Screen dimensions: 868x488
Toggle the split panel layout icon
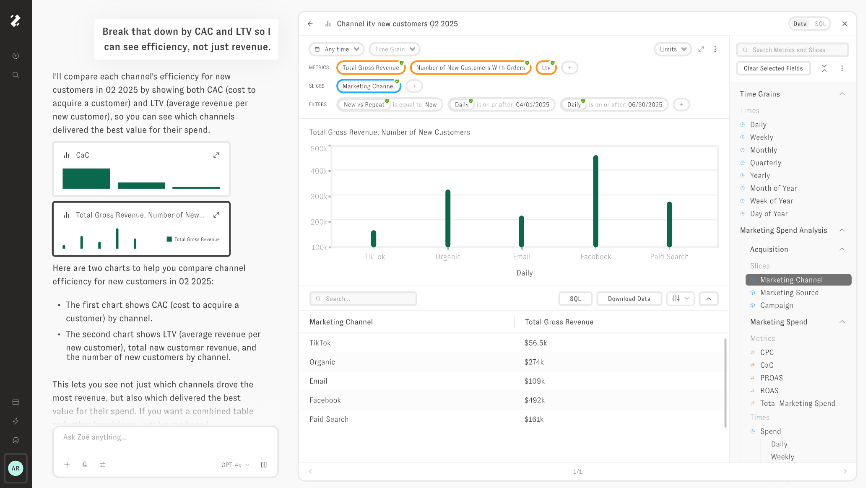click(x=264, y=465)
